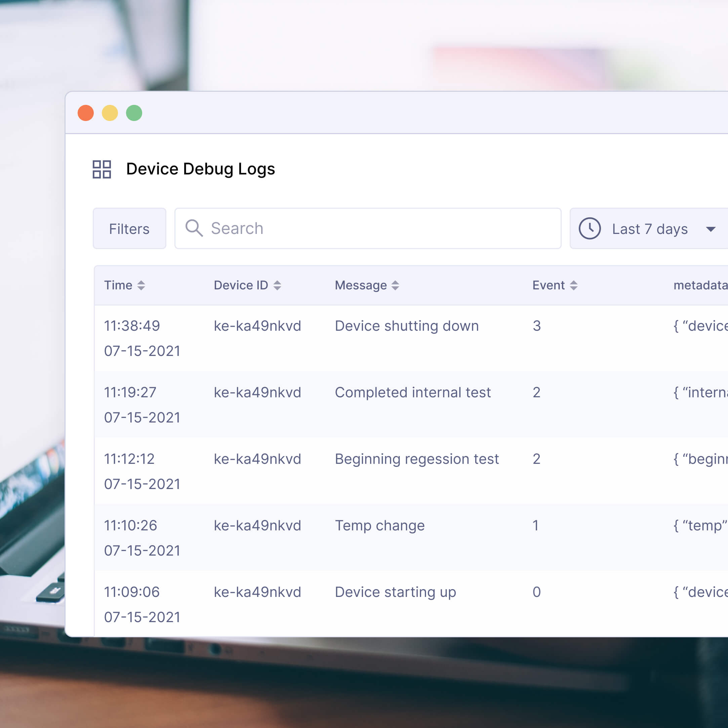Image resolution: width=728 pixels, height=728 pixels.
Task: Sort by Event column arrows
Action: (x=573, y=285)
